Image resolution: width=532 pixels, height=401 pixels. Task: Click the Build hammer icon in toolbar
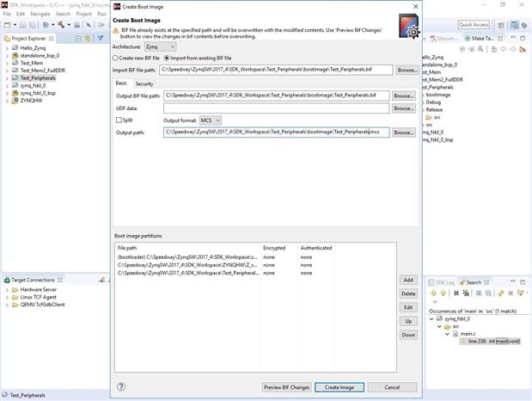coord(61,25)
